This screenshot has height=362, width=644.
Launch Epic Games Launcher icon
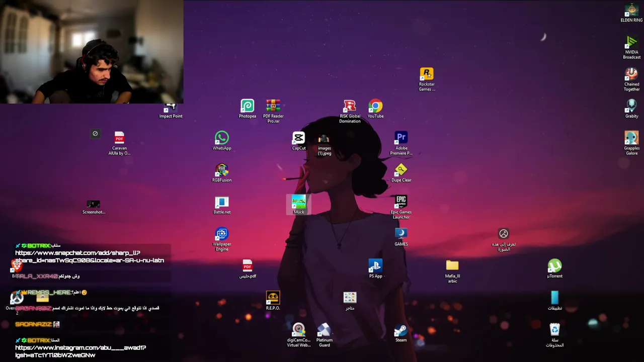[x=401, y=207]
